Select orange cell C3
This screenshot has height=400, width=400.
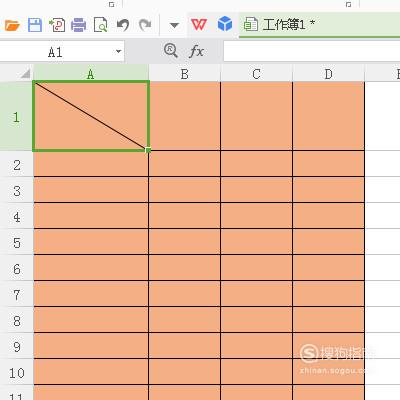[256, 190]
